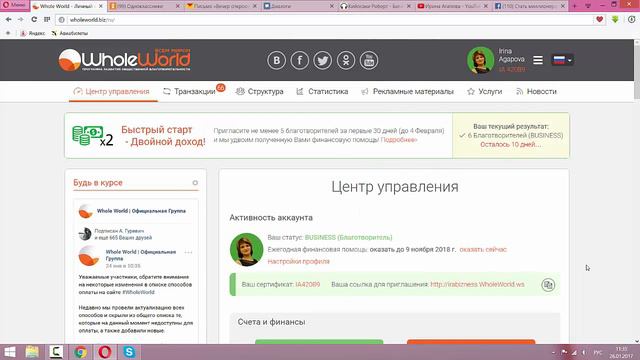
Task: Open File Explorer from taskbar
Action: 32,352
